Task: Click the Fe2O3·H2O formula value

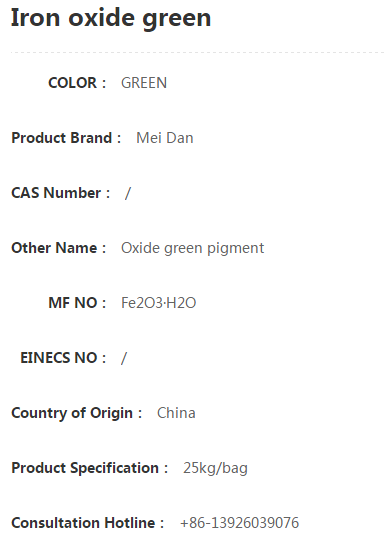Action: (158, 303)
